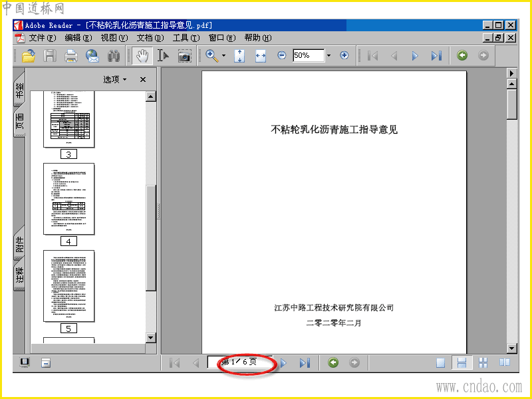This screenshot has height=399, width=532.
Task: Select page 4 thumbnail
Action: (69, 199)
